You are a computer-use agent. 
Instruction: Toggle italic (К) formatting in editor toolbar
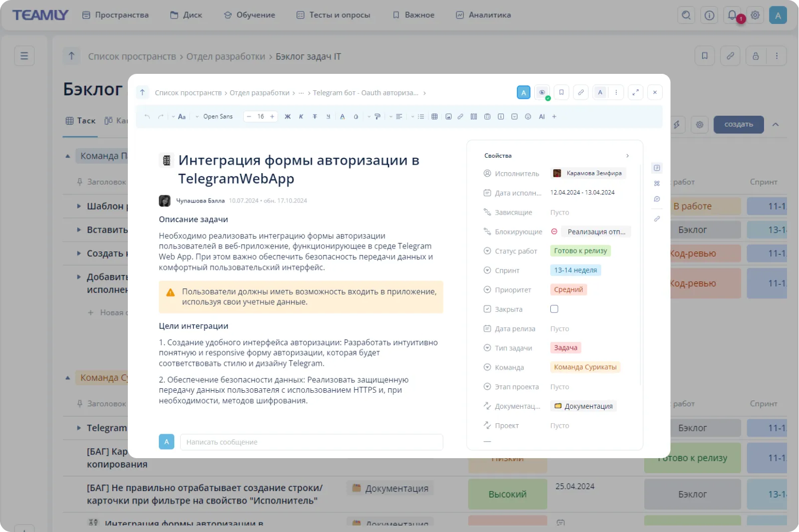click(x=301, y=117)
